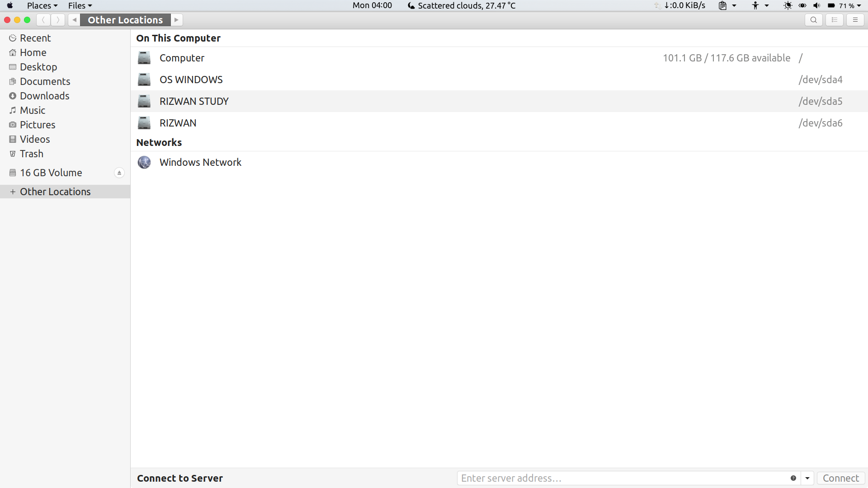Open the Windows Network location
The width and height of the screenshot is (868, 488).
pyautogui.click(x=200, y=162)
